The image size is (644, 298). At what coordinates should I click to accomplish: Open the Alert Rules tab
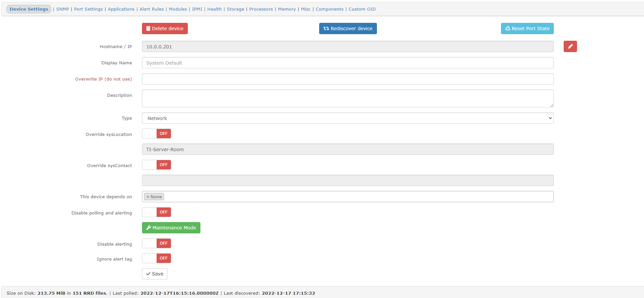(152, 9)
